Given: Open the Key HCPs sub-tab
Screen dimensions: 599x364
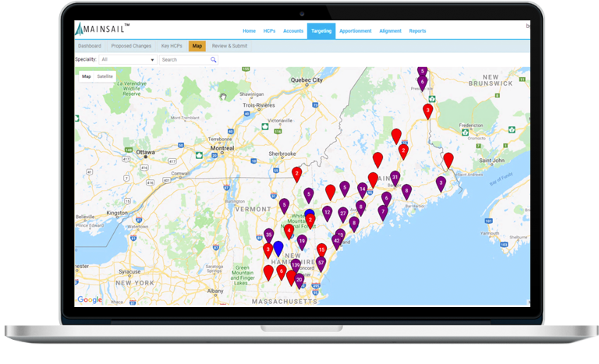Looking at the screenshot, I should tap(171, 46).
